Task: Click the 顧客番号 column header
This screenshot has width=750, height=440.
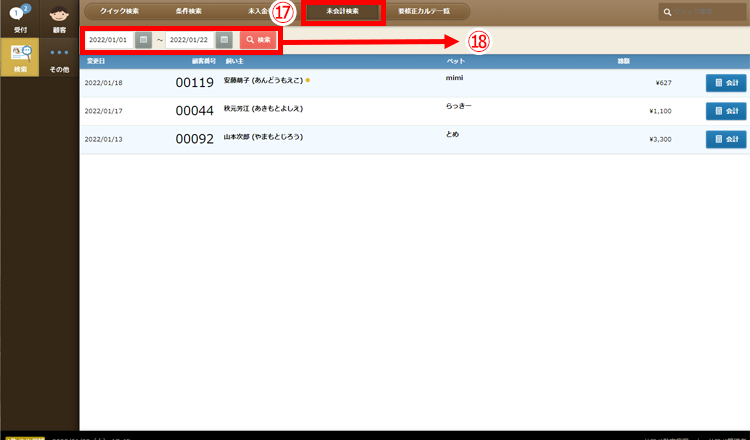Action: (x=204, y=61)
